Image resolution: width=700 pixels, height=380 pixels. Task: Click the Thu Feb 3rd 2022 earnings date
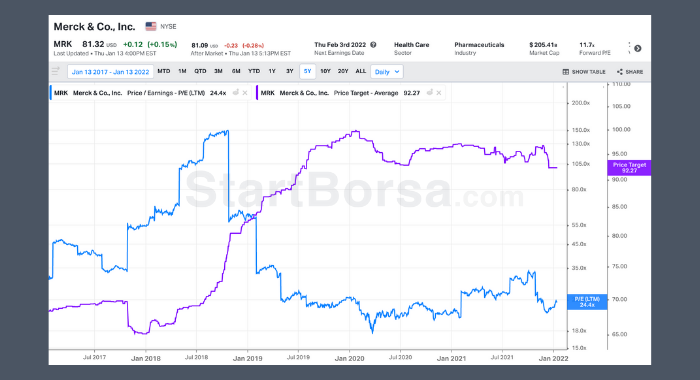[x=340, y=45]
